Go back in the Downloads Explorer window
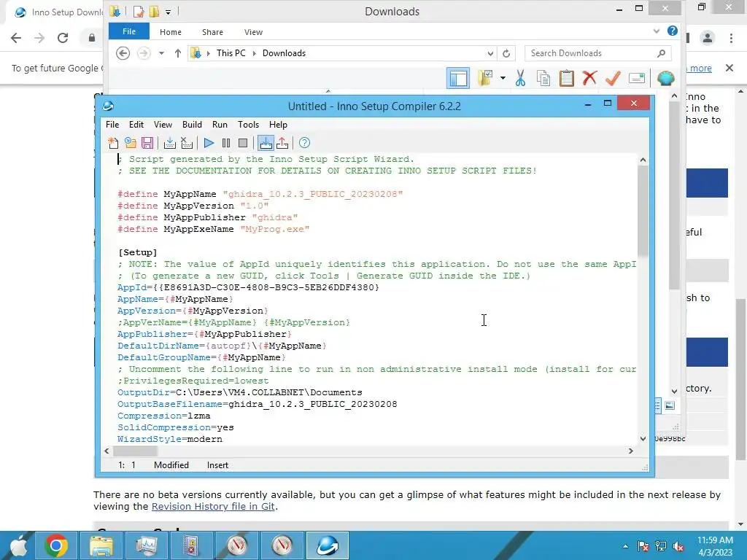This screenshot has height=560, width=747. pyautogui.click(x=123, y=53)
